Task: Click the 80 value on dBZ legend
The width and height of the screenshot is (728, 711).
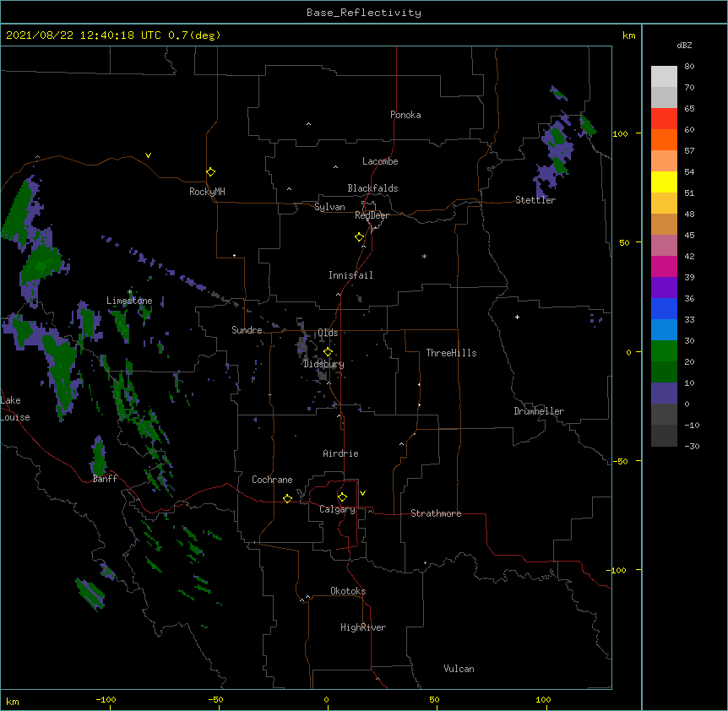Action: point(689,67)
